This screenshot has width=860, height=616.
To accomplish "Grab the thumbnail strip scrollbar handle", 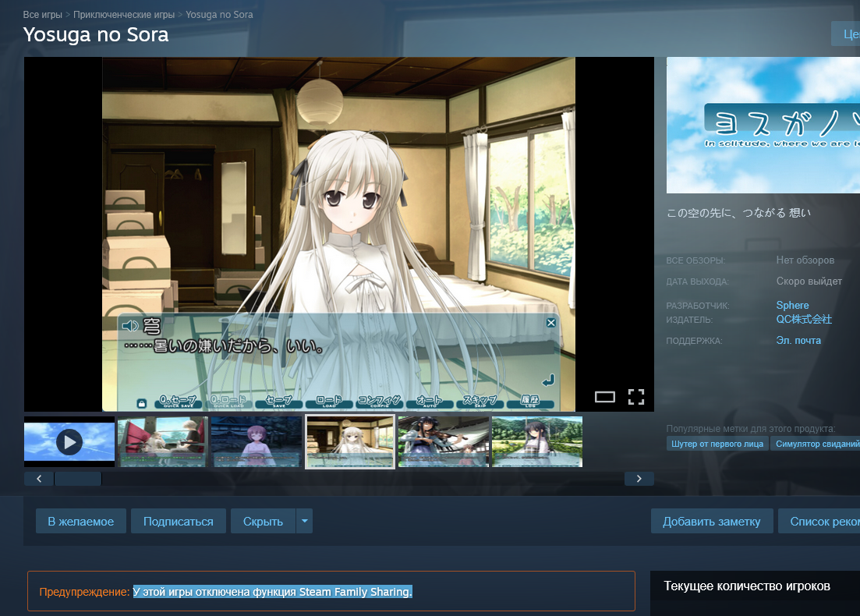I will click(78, 479).
